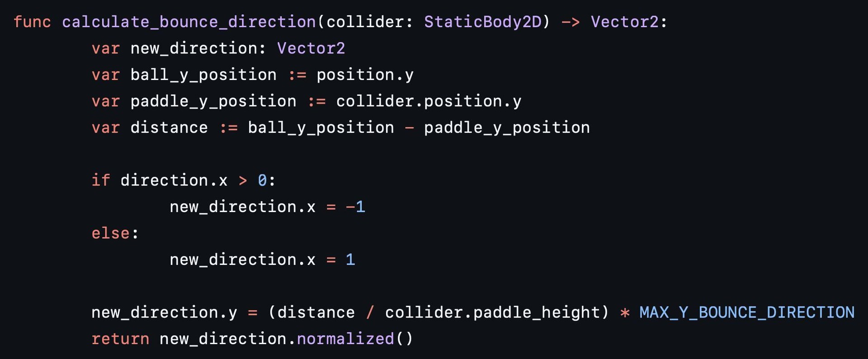
Task: Click the normalized() method call
Action: click(x=355, y=339)
